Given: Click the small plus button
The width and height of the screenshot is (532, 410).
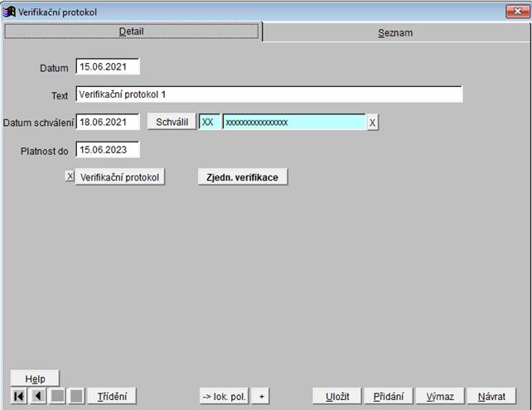Looking at the screenshot, I should (262, 396).
